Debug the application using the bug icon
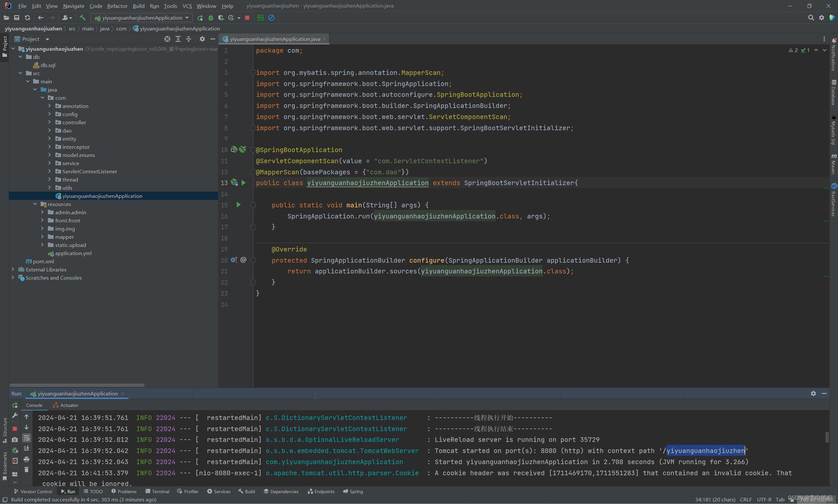The height and width of the screenshot is (504, 838). point(211,18)
